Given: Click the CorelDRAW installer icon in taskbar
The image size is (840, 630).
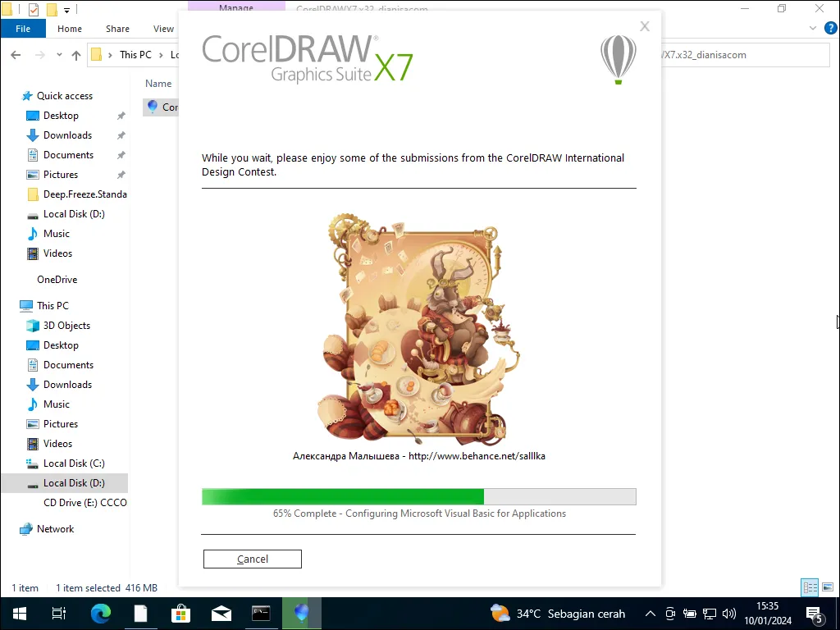Looking at the screenshot, I should coord(301,614).
